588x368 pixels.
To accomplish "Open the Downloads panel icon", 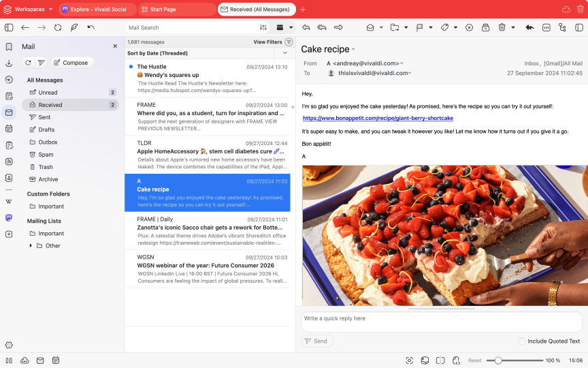I will point(9,63).
